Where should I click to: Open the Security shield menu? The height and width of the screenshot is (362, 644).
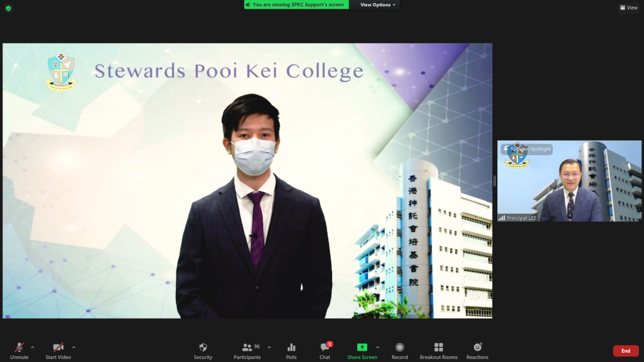[203, 351]
